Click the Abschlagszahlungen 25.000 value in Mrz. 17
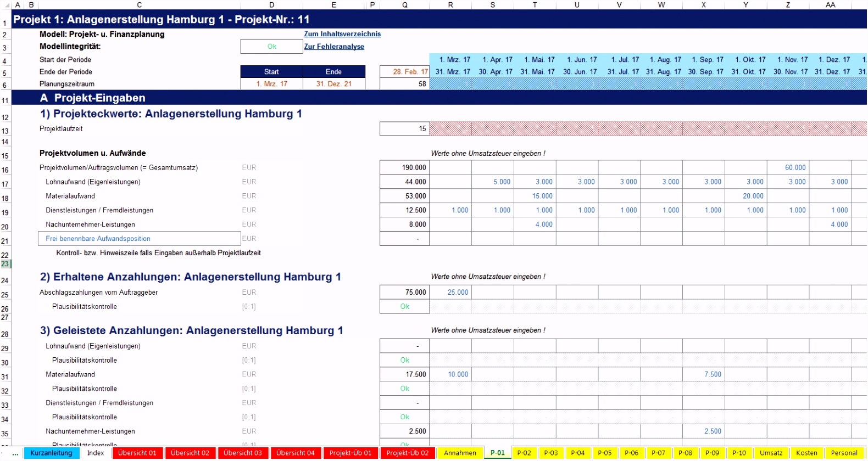 click(x=450, y=293)
